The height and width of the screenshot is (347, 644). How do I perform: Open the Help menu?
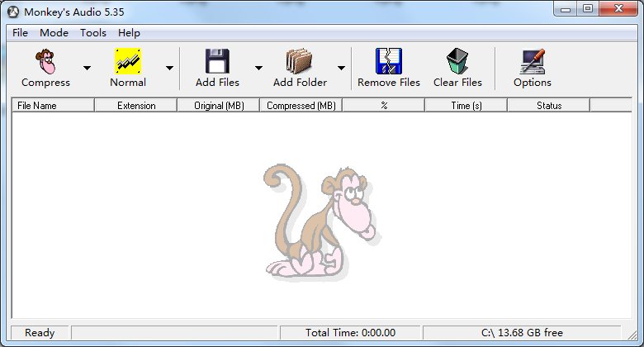click(129, 33)
